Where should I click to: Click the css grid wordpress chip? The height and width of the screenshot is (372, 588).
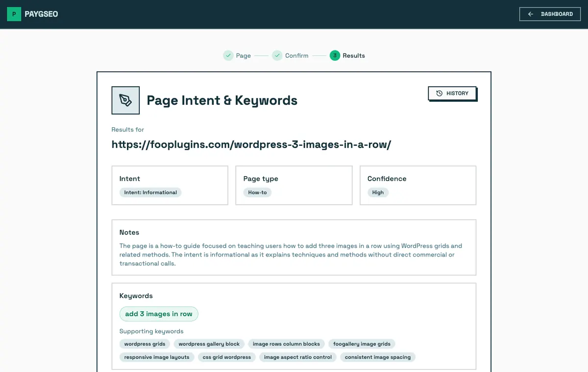click(x=227, y=357)
